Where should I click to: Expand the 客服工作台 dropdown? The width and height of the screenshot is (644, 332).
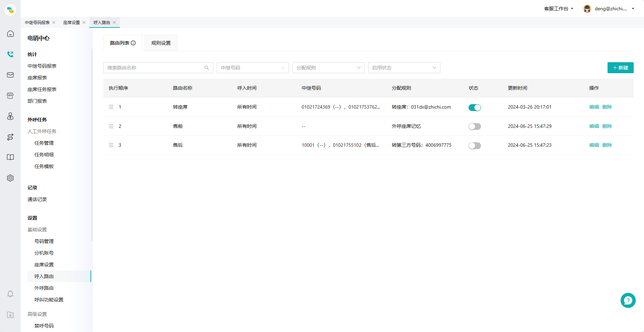[559, 9]
